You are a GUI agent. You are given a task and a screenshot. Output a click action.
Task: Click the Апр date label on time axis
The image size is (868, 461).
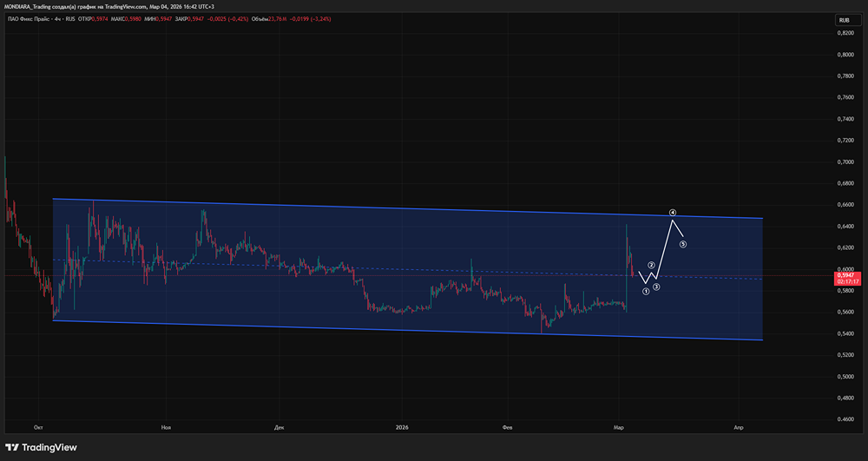(737, 427)
